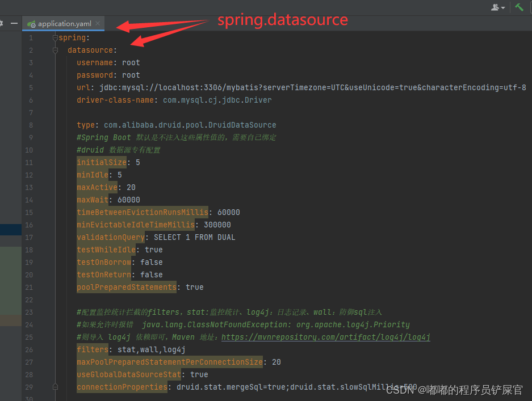Click the testWhileIdle true value
532x401 pixels.
(x=153, y=250)
